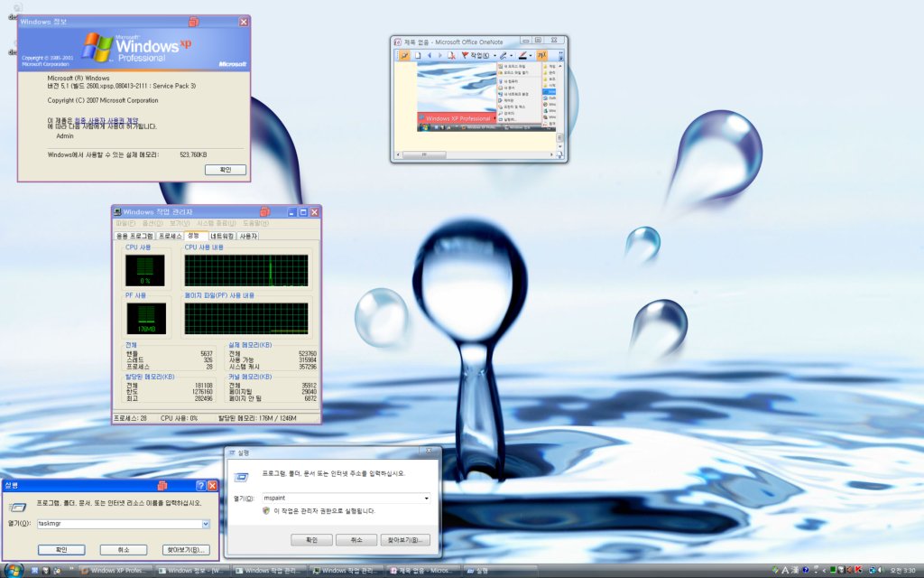Open the dropdown arrow beside taskmgr field

(x=206, y=524)
